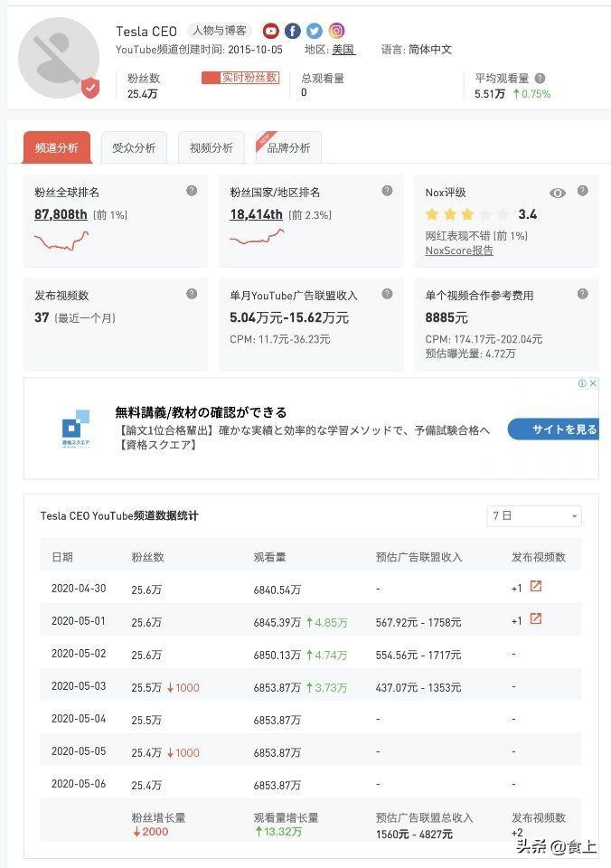Open video link icon for 2020-05-01 row
The width and height of the screenshot is (611, 868).
536,618
